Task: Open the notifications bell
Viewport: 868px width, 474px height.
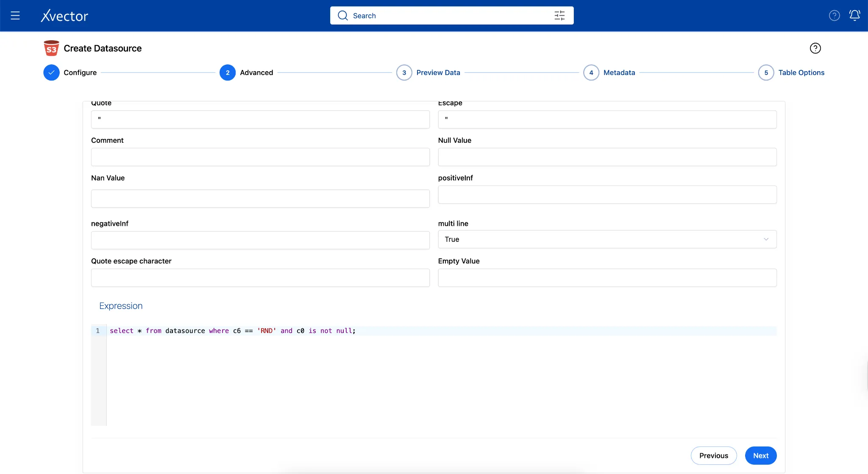Action: point(854,16)
